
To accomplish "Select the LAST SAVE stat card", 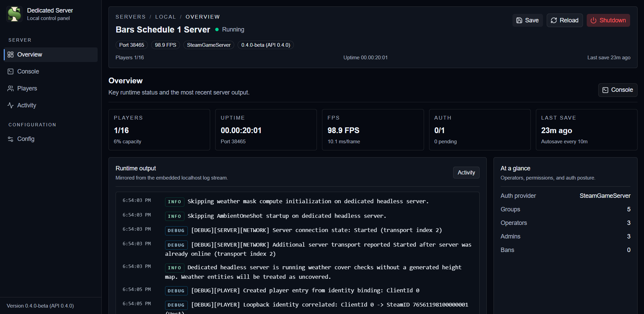I will 587,130.
